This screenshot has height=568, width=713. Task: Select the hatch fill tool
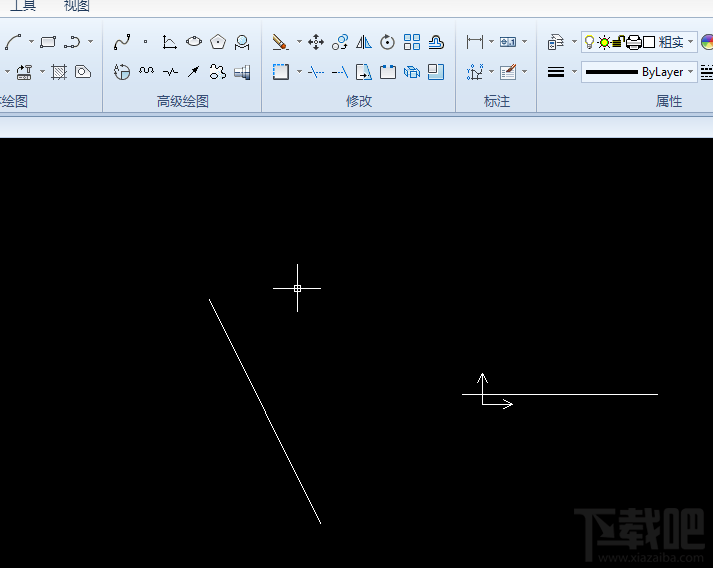[x=59, y=72]
